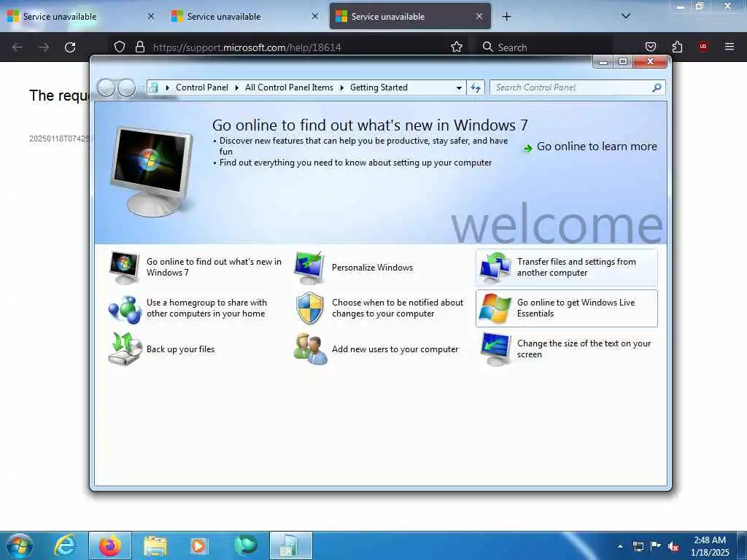Open Windows Media Player taskbar icon

tap(198, 545)
